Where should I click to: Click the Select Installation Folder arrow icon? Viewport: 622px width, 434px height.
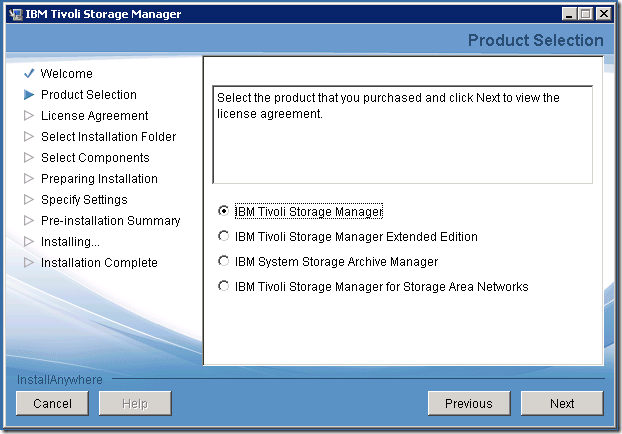[29, 137]
